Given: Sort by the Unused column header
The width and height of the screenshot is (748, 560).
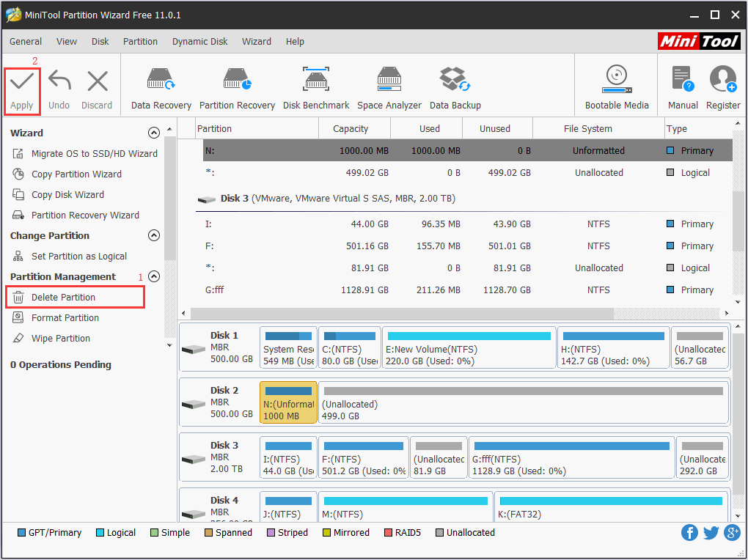Looking at the screenshot, I should coord(497,129).
